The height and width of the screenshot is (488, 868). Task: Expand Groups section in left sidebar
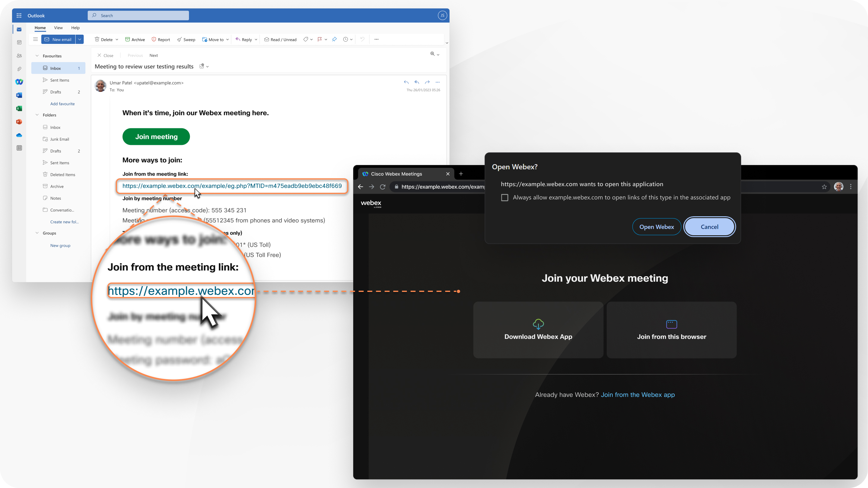pyautogui.click(x=37, y=233)
